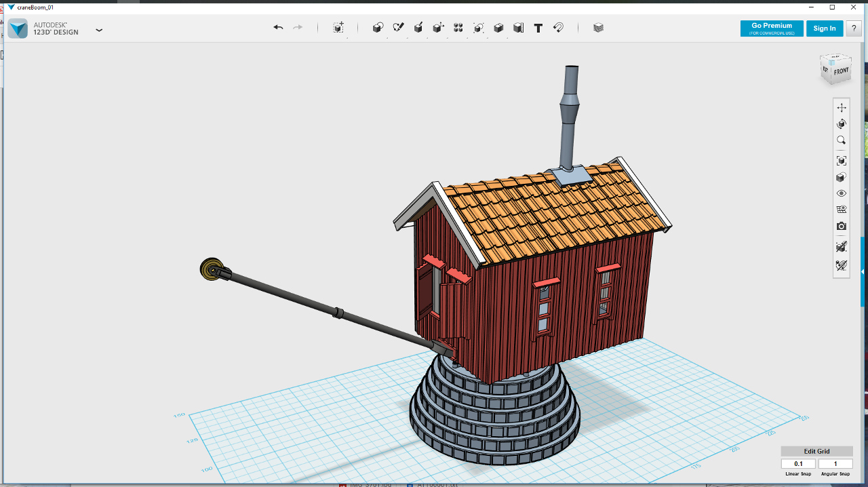Open the Pattern tool menu
This screenshot has height=487, width=868.
pos(458,28)
